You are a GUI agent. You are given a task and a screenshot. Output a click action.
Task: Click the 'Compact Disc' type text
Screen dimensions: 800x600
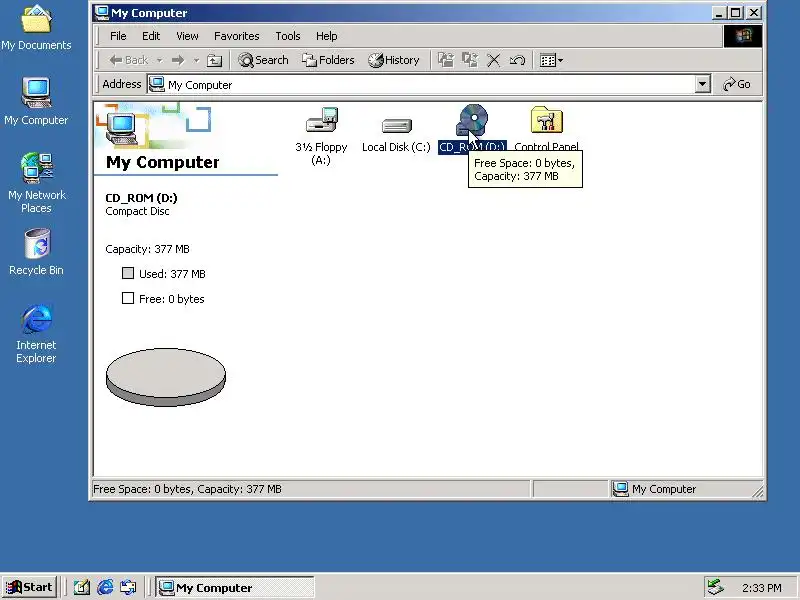[137, 211]
